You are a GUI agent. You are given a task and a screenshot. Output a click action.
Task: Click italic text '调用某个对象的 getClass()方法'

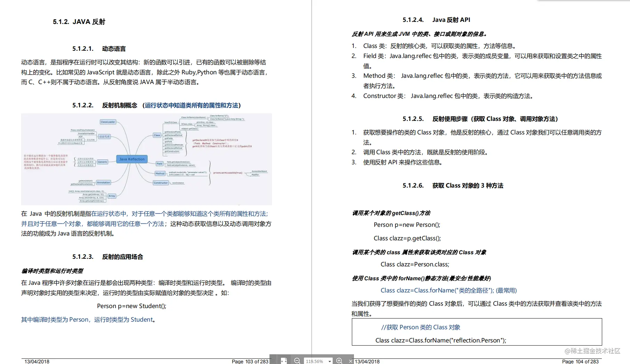point(391,213)
